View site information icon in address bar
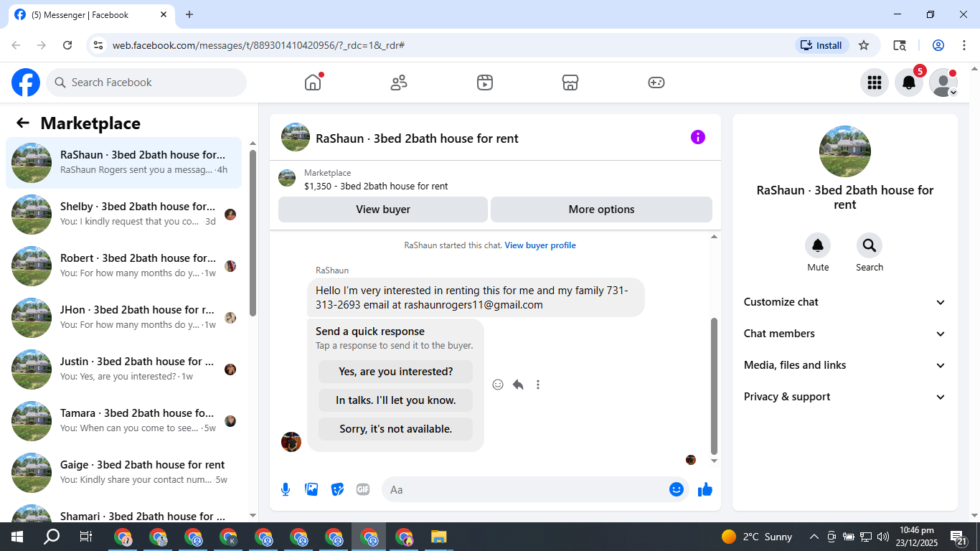This screenshot has width=980, height=551. click(99, 45)
